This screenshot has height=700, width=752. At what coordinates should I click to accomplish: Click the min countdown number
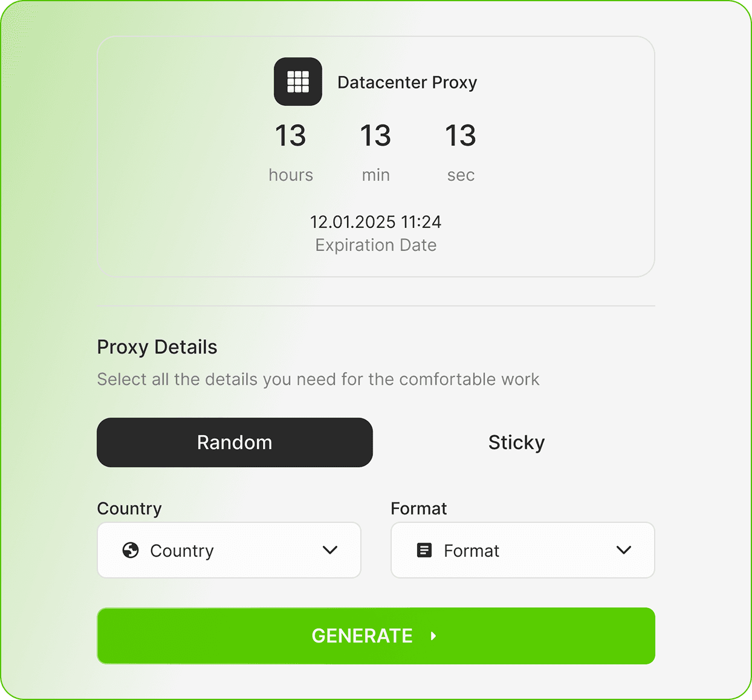point(375,135)
